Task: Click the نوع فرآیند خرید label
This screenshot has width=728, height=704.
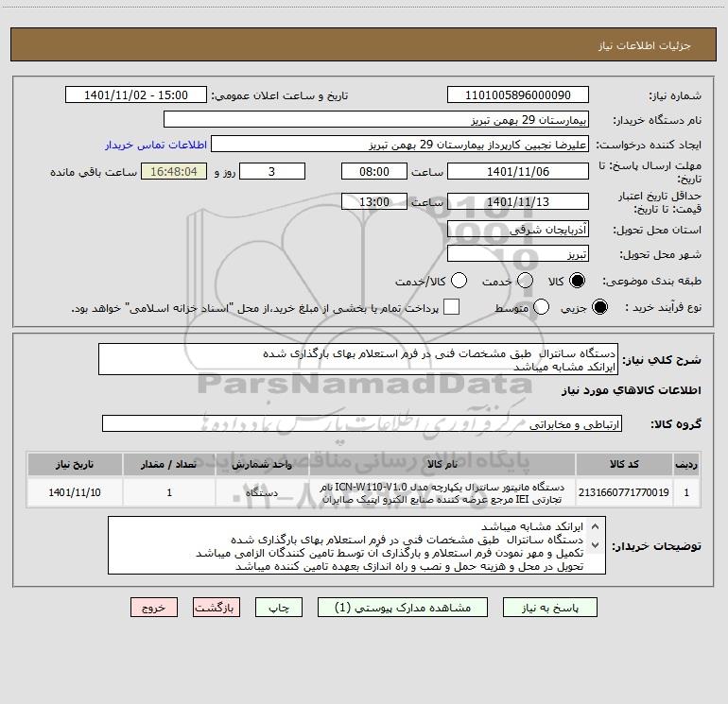Action: (663, 308)
